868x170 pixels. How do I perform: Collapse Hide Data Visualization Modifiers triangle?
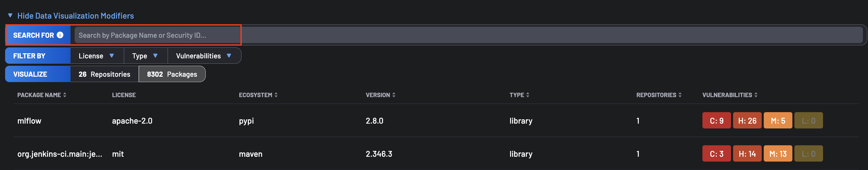coord(10,16)
